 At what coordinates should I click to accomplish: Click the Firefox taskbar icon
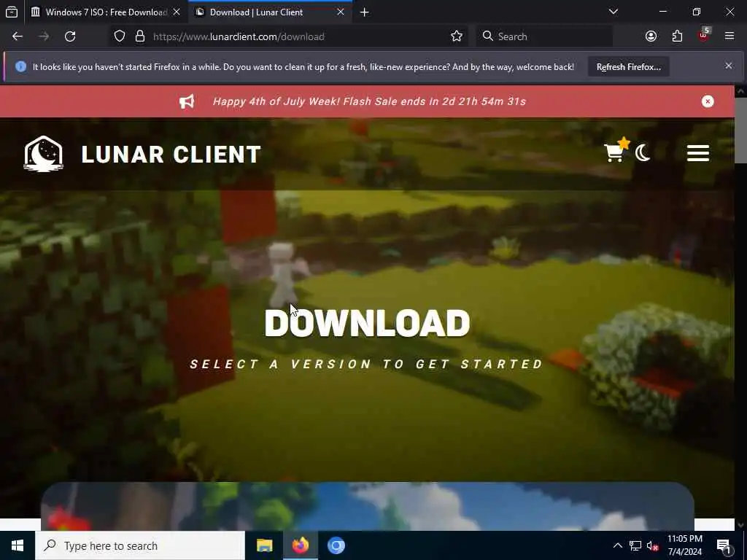[x=300, y=545]
